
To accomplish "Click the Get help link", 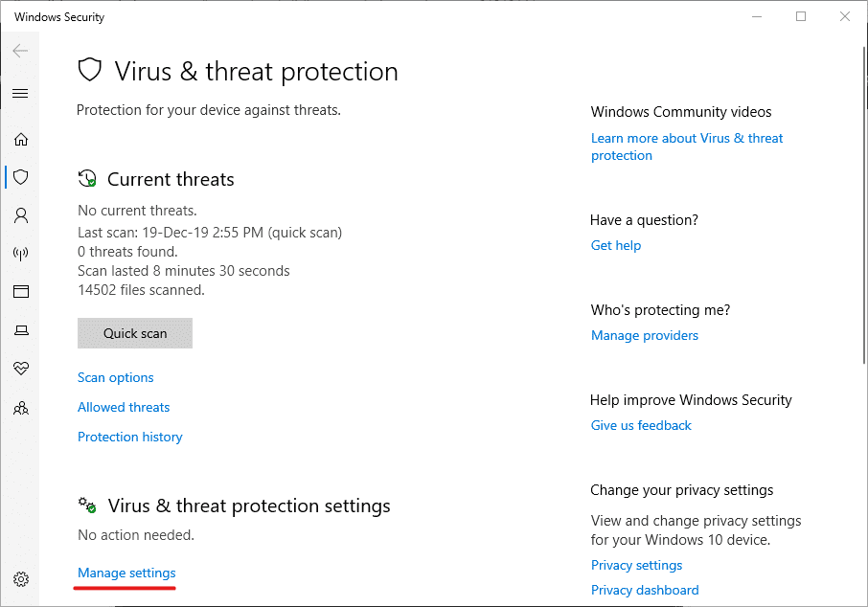I will click(x=616, y=246).
